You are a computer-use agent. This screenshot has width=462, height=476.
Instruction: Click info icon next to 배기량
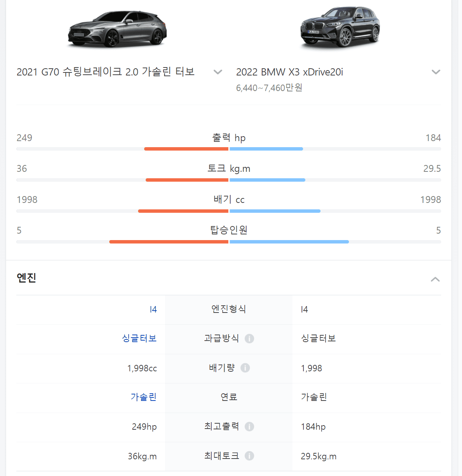245,368
